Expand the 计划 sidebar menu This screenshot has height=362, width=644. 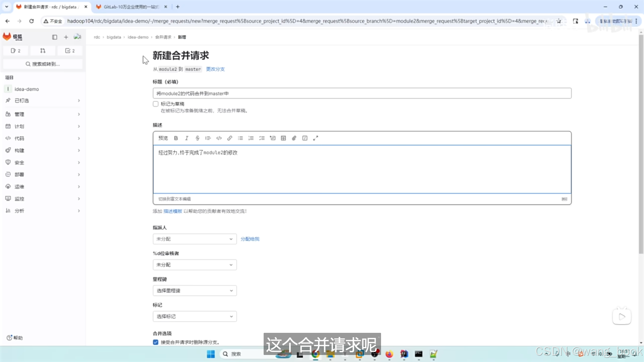pos(43,126)
